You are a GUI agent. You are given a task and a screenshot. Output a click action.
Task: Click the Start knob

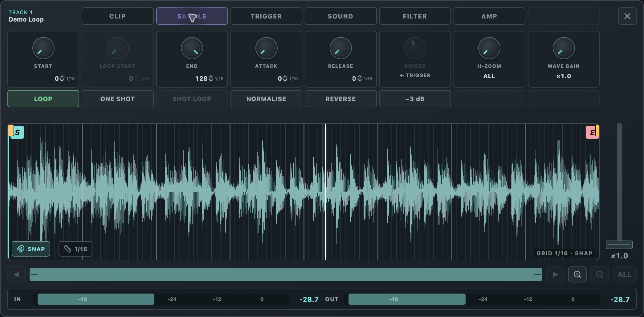click(43, 48)
